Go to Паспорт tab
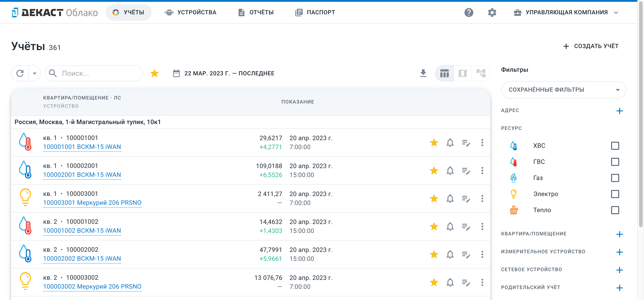 [x=315, y=12]
